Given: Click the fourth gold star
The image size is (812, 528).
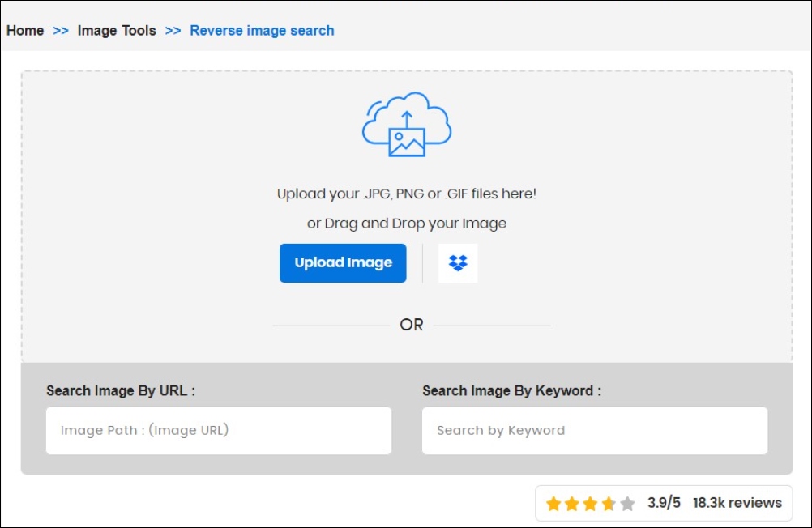Looking at the screenshot, I should (x=609, y=503).
